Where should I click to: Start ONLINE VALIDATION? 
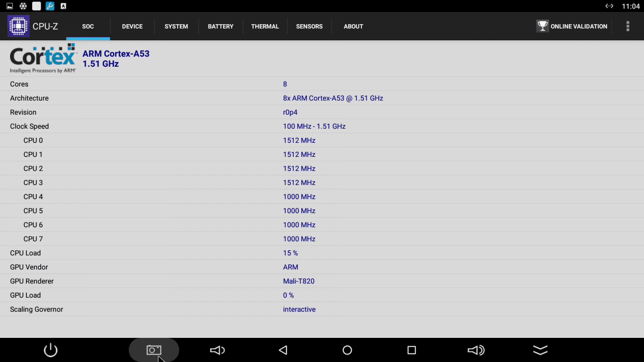[x=579, y=26]
